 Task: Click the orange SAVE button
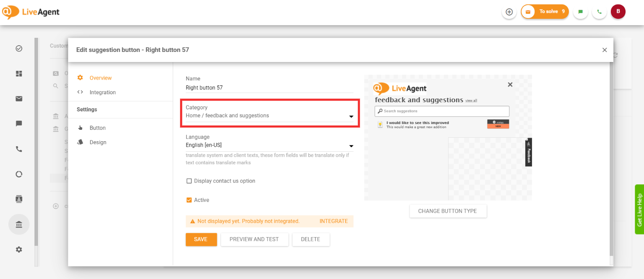tap(201, 239)
